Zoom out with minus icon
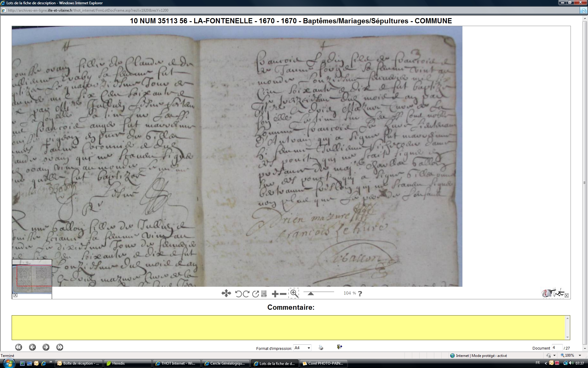 pyautogui.click(x=283, y=294)
